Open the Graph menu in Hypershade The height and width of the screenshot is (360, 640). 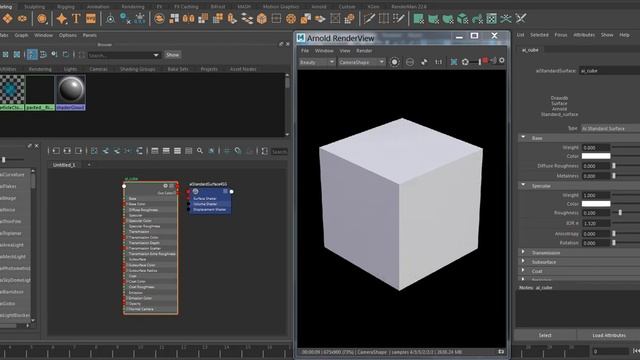click(21, 35)
